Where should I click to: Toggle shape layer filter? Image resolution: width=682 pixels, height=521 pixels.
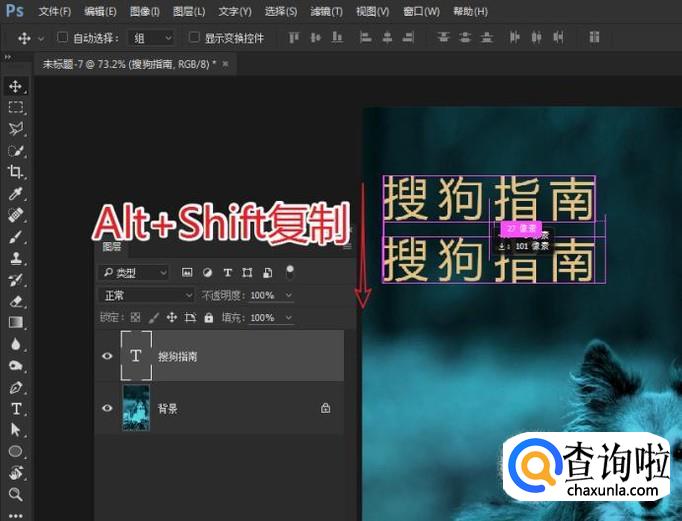pyautogui.click(x=247, y=273)
